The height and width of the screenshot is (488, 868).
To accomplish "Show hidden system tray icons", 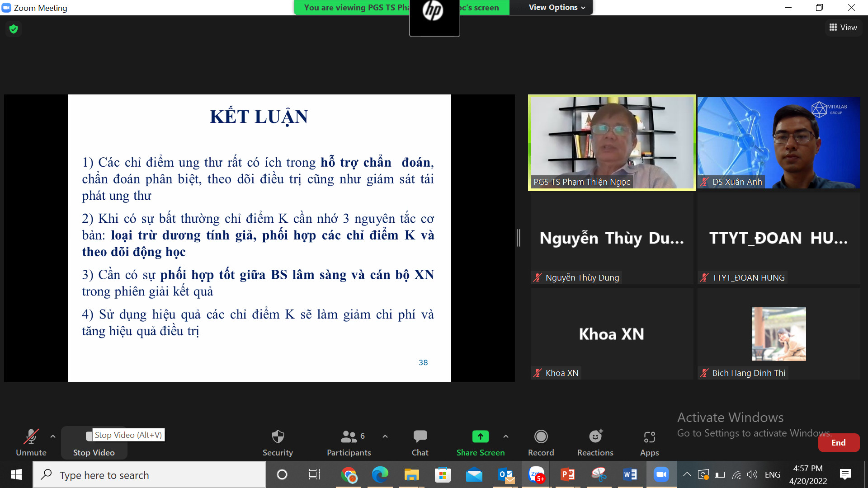I will point(687,474).
